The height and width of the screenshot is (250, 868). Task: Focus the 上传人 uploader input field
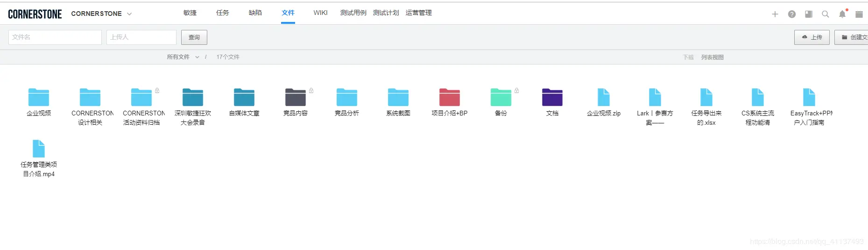pos(141,37)
